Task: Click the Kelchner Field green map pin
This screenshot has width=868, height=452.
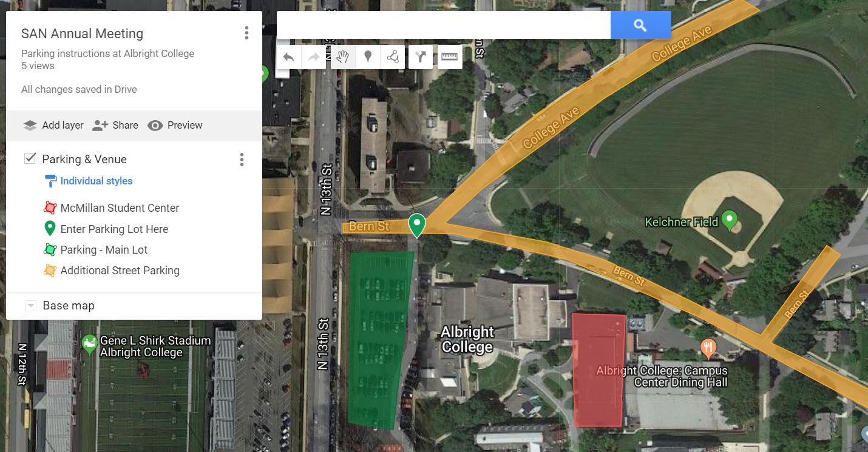Action: (730, 220)
